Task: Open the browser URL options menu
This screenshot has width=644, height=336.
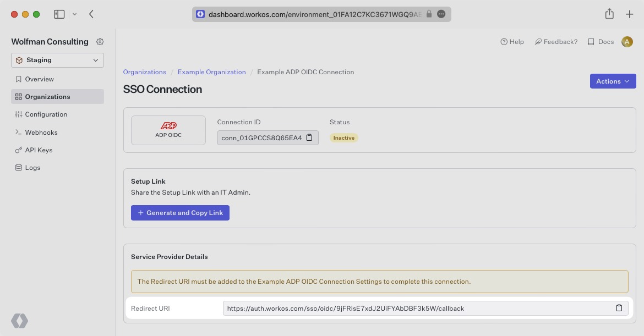Action: (x=441, y=14)
